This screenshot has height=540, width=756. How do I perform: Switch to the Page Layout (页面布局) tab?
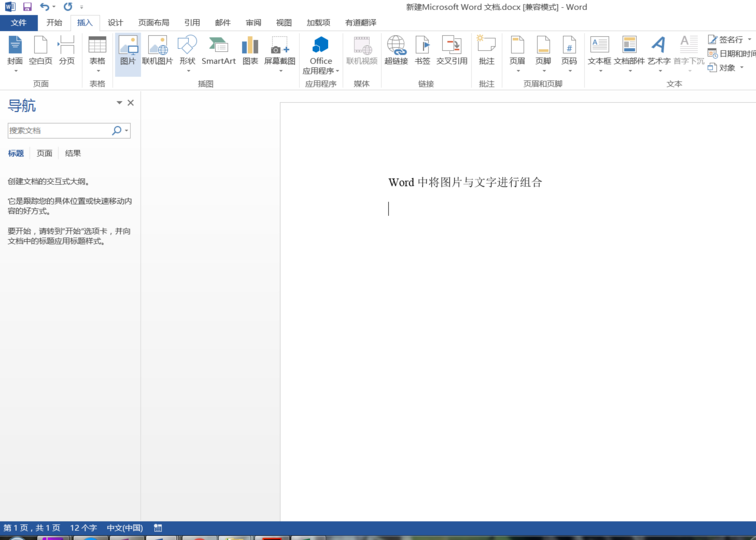pos(153,23)
